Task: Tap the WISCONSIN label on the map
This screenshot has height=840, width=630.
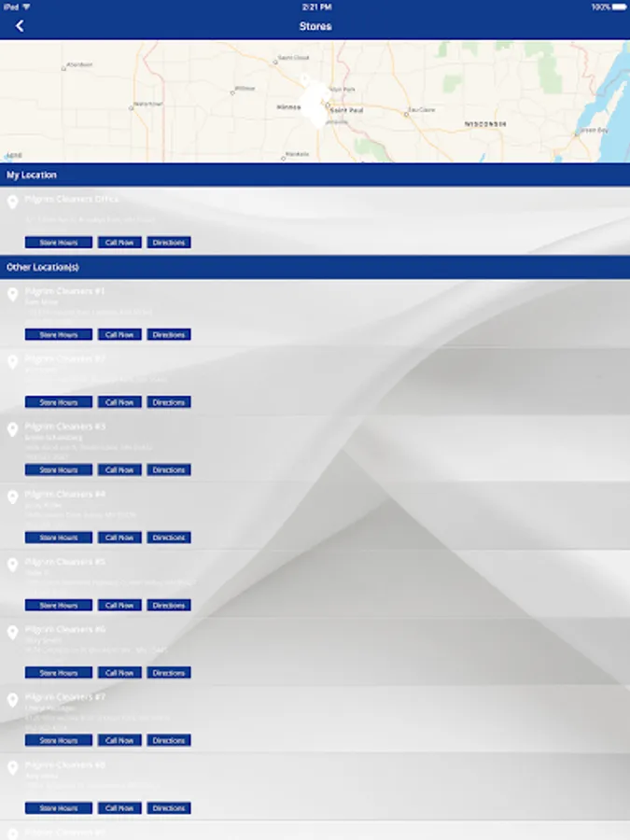Action: [484, 124]
